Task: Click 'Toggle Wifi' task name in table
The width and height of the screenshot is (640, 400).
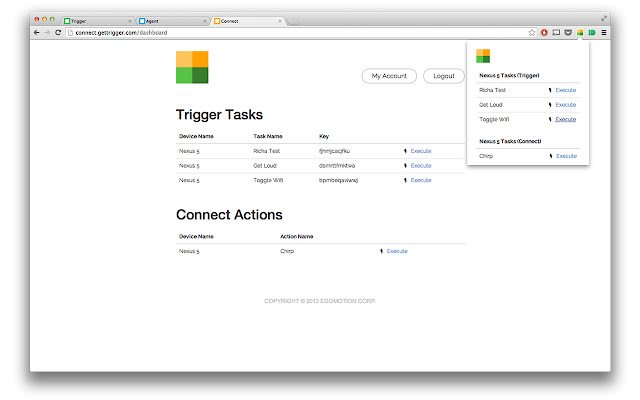Action: pos(268,180)
